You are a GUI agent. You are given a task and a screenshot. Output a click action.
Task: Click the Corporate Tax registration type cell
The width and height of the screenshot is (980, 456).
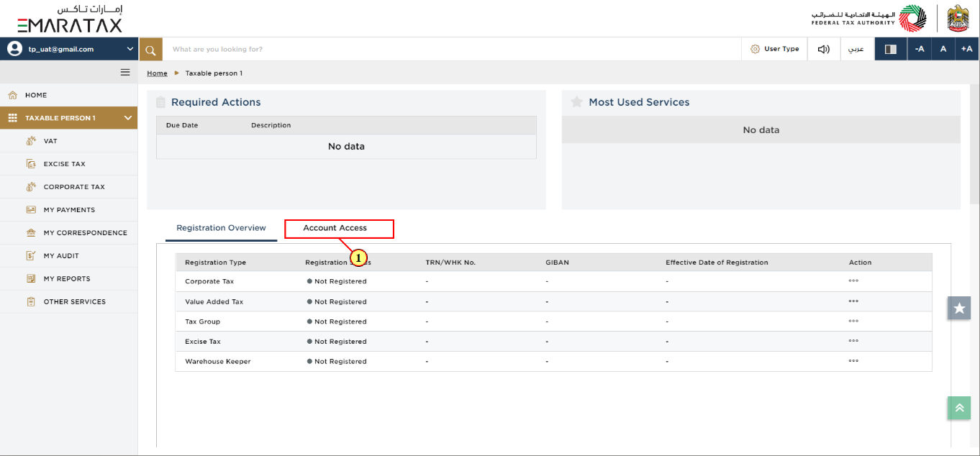(209, 281)
